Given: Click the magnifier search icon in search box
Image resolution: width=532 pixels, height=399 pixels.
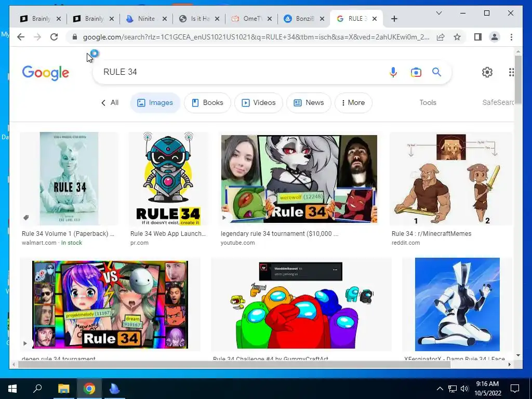Looking at the screenshot, I should coord(436,72).
